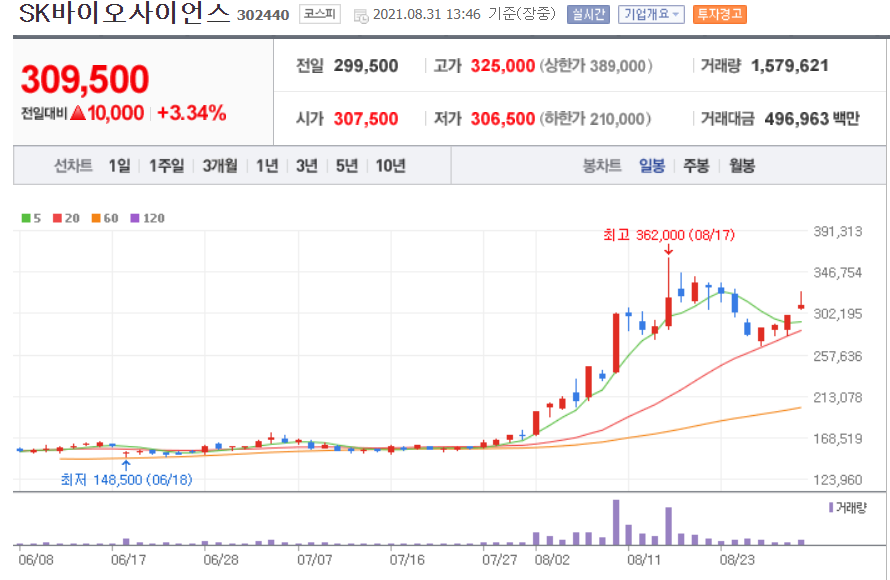
Task: Click the tallest volume bar near 08/11
Action: [x=616, y=522]
